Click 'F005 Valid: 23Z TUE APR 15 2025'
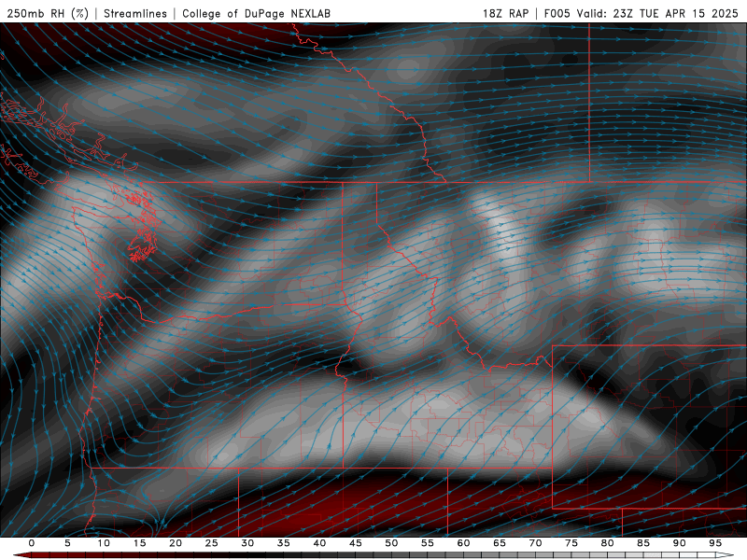Screen dimensions: 747x560 tap(641, 13)
